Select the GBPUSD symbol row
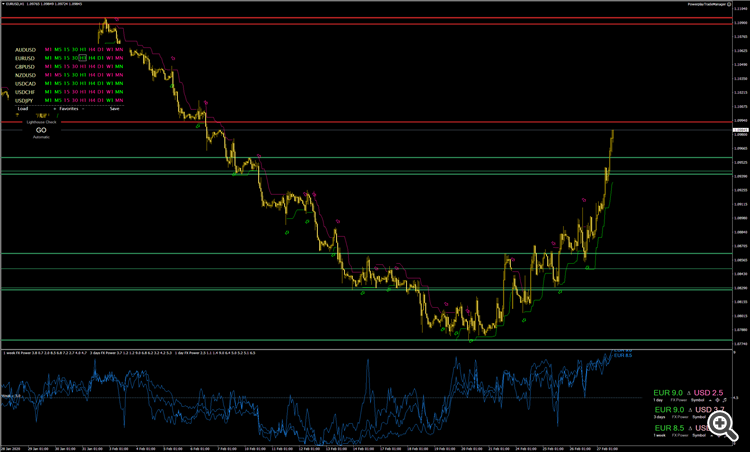The height and width of the screenshot is (452, 750). pyautogui.click(x=25, y=66)
